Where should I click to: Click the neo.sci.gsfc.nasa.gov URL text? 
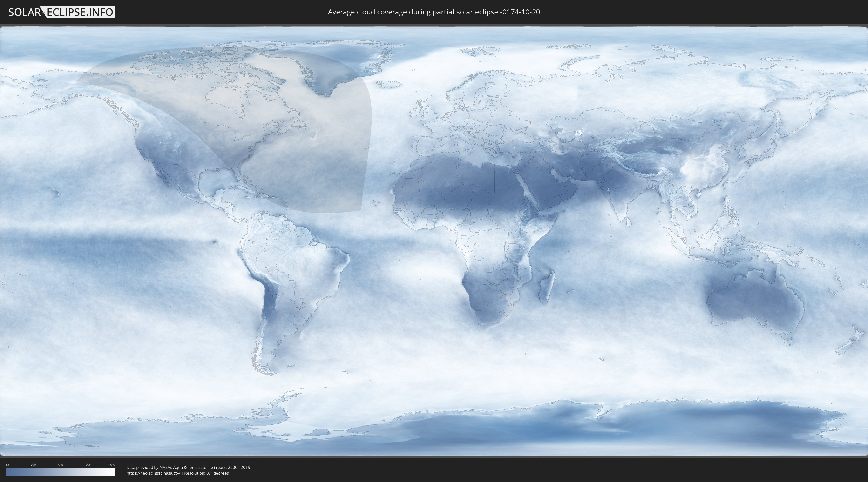153,473
